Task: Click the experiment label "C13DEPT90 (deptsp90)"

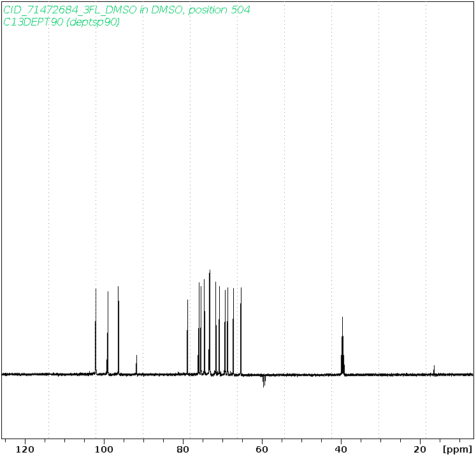Action: (x=61, y=22)
